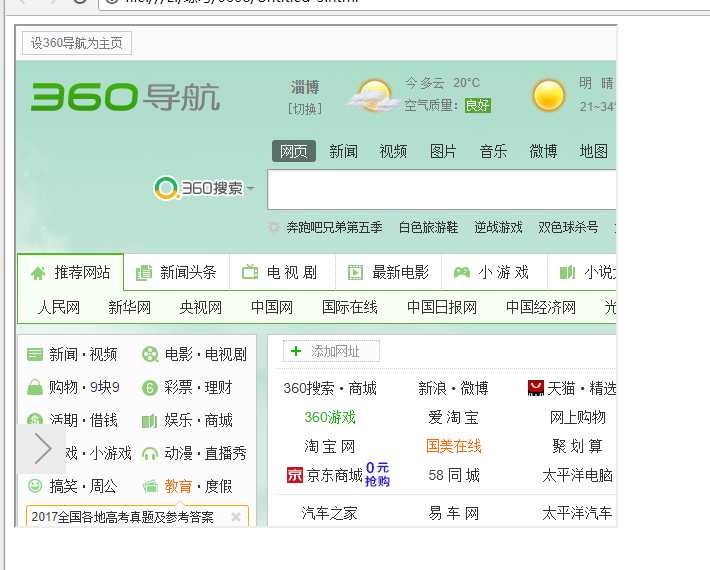Open the 逆战游戏 hot search link
710x570 pixels.
(498, 227)
